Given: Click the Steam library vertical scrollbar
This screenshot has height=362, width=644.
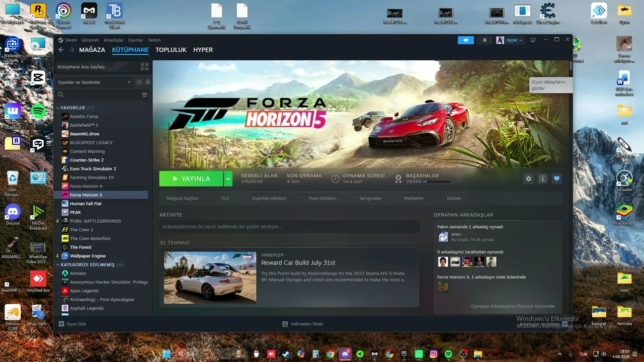Looking at the screenshot, I should click(571, 66).
